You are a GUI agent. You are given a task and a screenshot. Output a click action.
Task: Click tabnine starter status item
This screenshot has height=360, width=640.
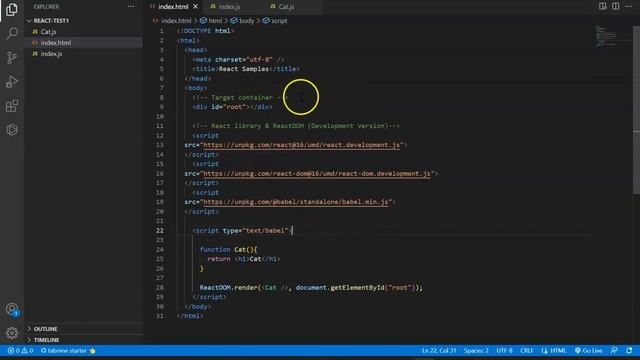(68, 351)
